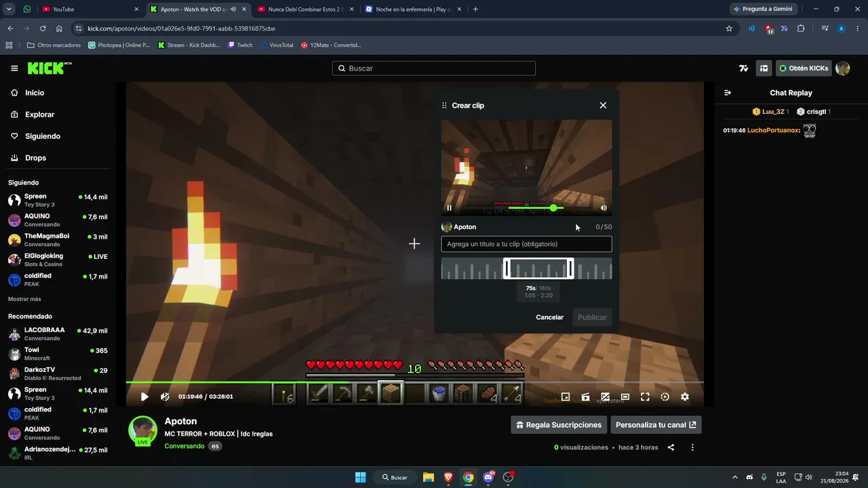Expand the Chrome tab search dropdown
Viewport: 868px width, 488px height.
pos(9,9)
